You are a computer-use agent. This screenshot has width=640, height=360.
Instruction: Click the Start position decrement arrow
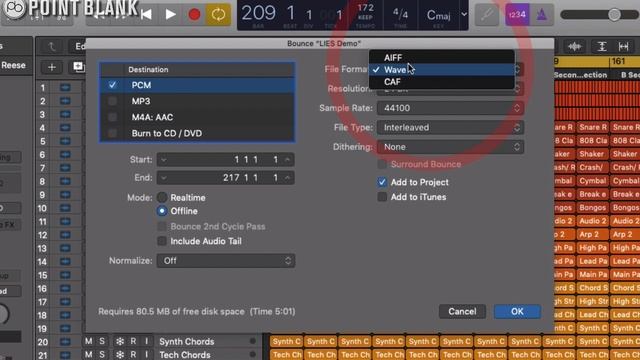tap(164, 160)
